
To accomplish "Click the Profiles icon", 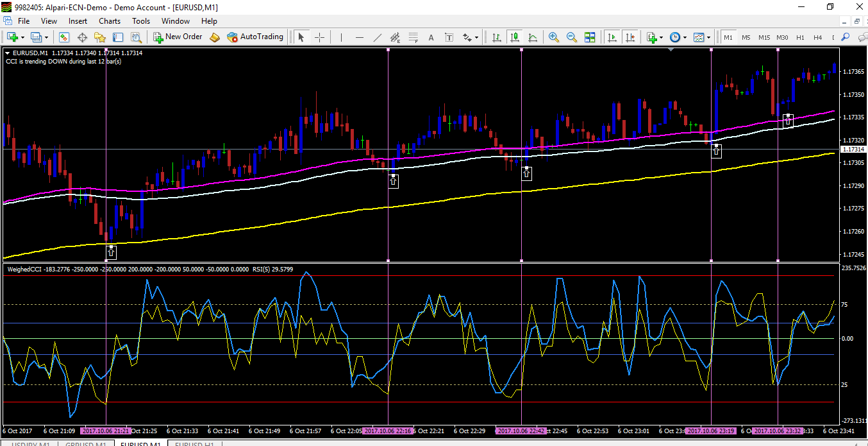I will pyautogui.click(x=36, y=37).
